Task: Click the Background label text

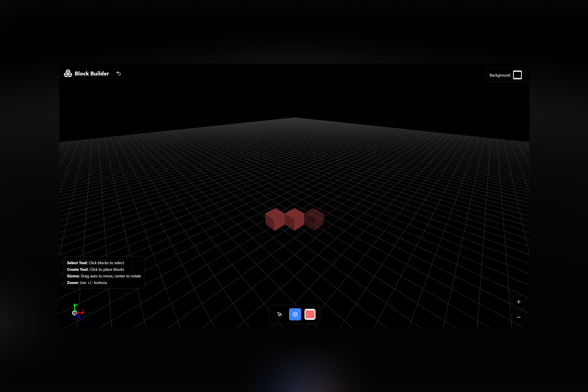Action: (500, 75)
